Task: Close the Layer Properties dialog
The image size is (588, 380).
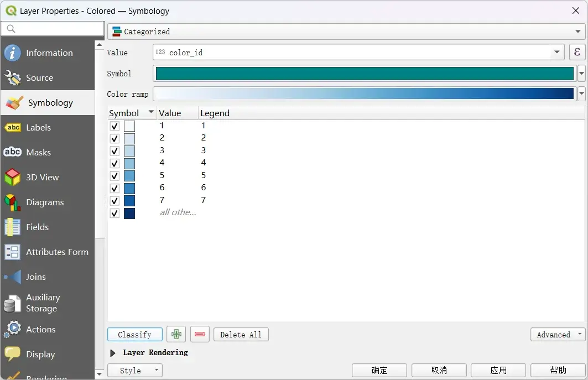Action: [576, 11]
